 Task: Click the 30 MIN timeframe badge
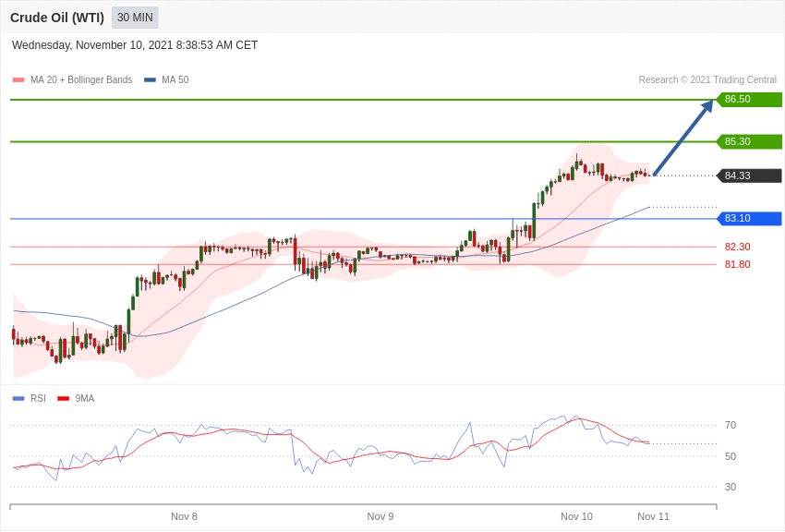pyautogui.click(x=135, y=18)
